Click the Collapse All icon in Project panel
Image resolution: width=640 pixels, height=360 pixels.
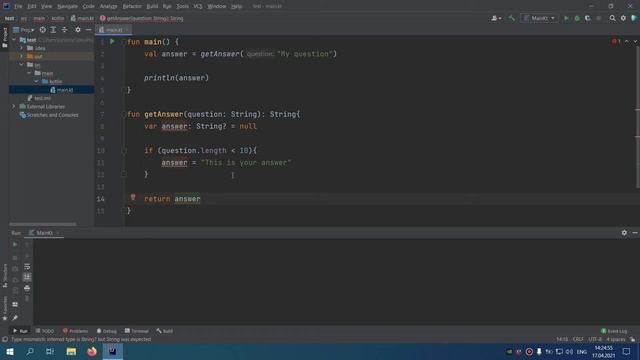(64, 30)
